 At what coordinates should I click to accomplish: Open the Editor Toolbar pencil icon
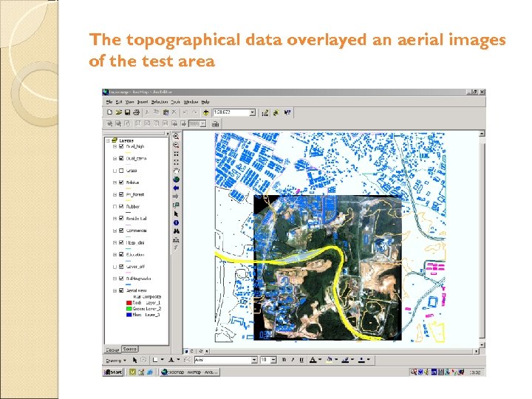pos(265,112)
